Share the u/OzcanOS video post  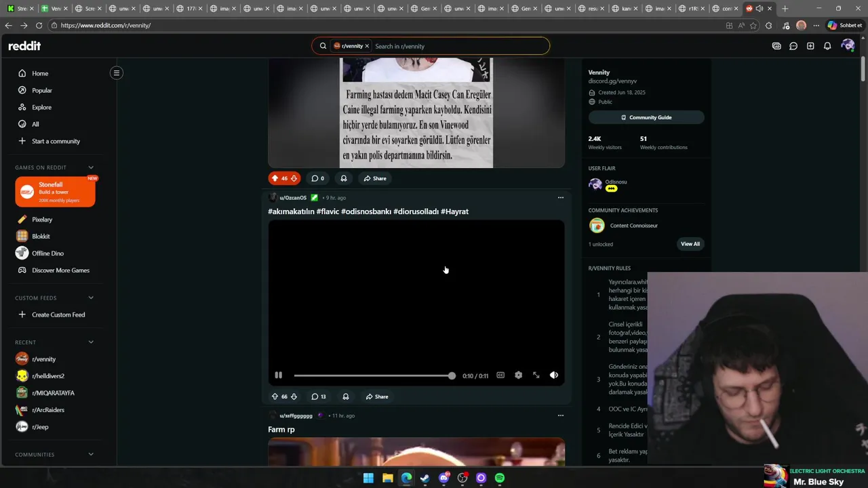pos(377,396)
